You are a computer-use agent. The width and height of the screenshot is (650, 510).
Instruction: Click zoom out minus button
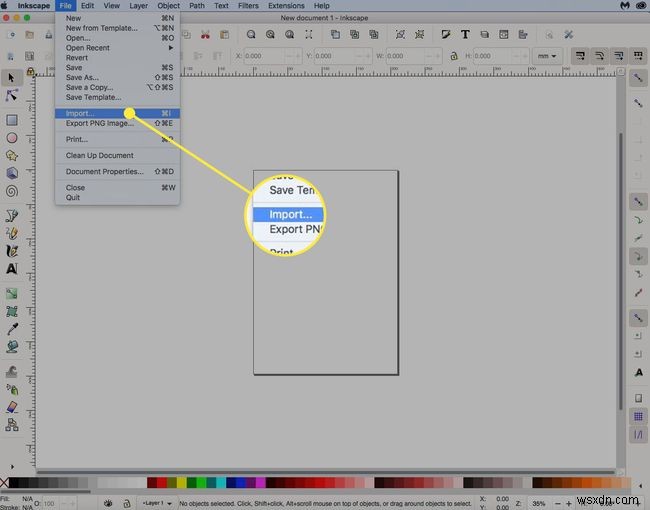click(558, 503)
